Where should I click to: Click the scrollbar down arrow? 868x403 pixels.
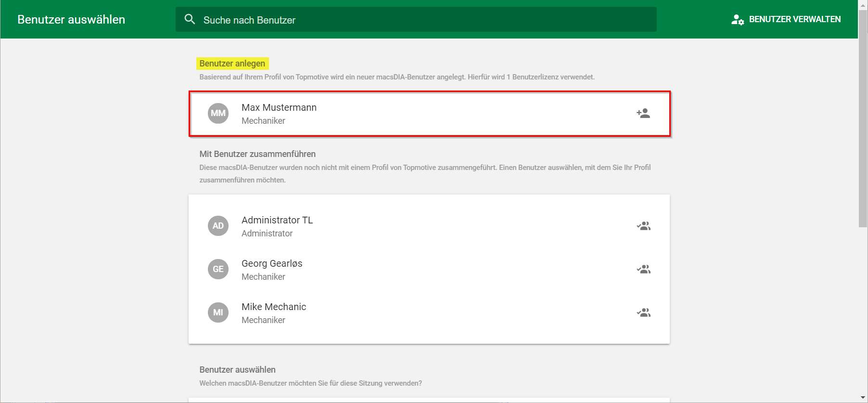863,398
